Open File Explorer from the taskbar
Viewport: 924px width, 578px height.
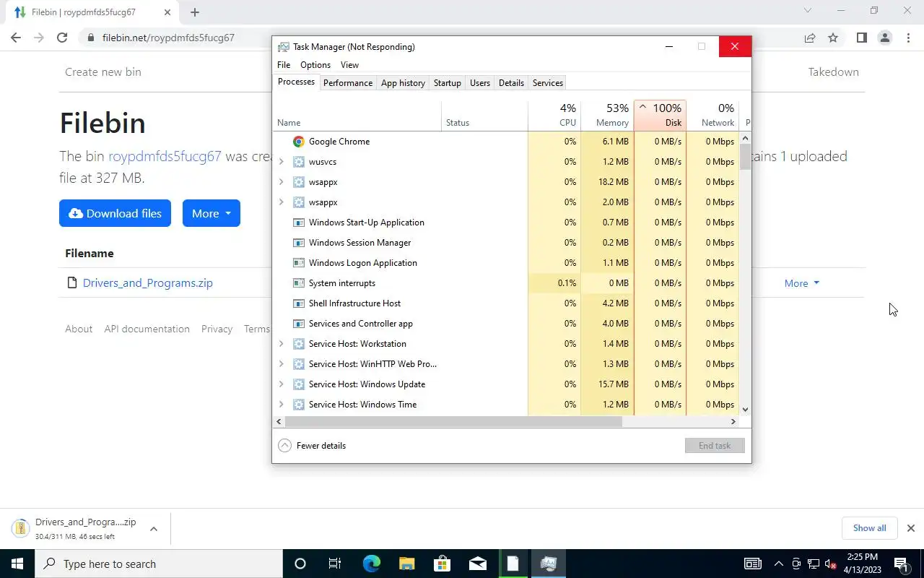pyautogui.click(x=406, y=564)
